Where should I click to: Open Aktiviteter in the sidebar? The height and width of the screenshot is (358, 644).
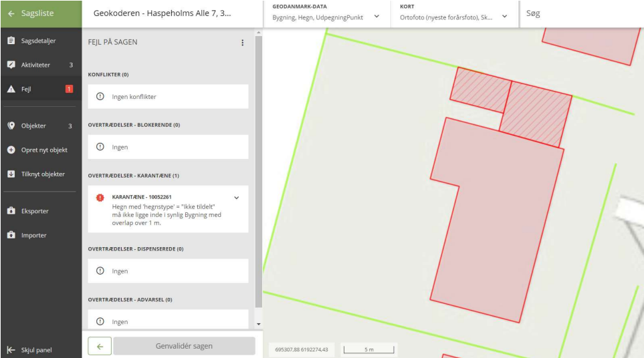coord(35,65)
